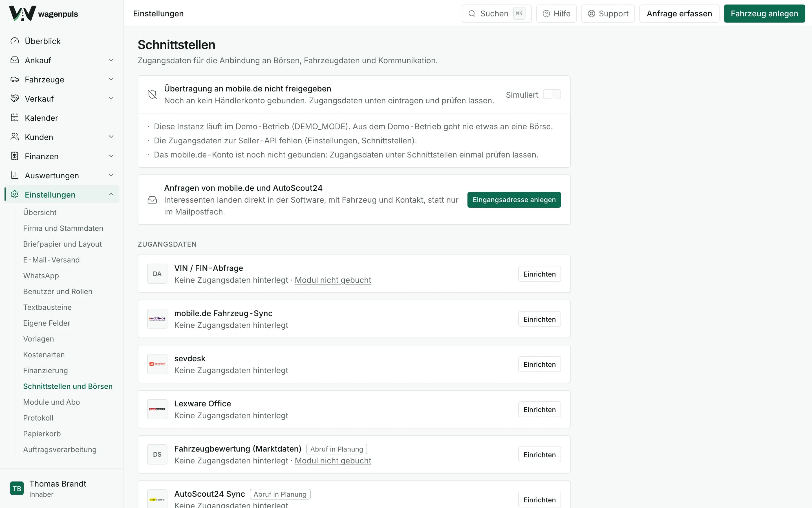Select the WhatsApp settings entry

[x=41, y=275]
